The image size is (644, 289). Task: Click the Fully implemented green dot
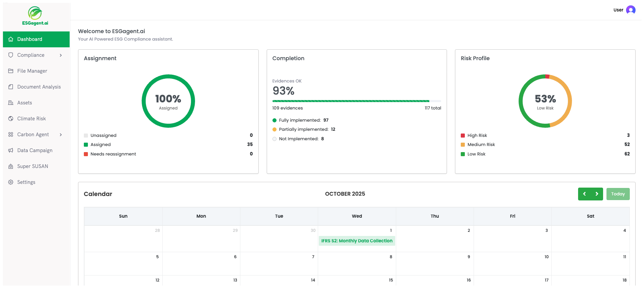275,120
